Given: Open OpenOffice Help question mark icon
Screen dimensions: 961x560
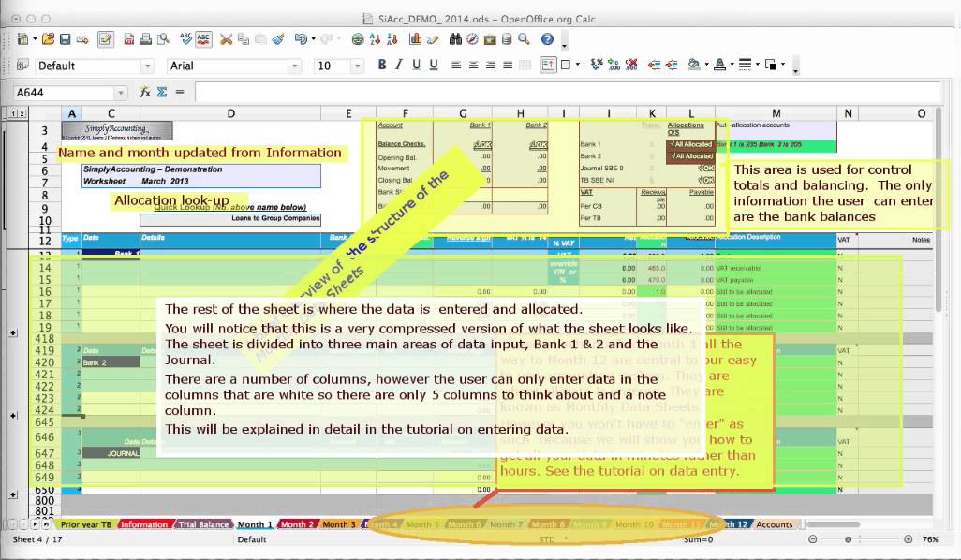Looking at the screenshot, I should pos(547,40).
